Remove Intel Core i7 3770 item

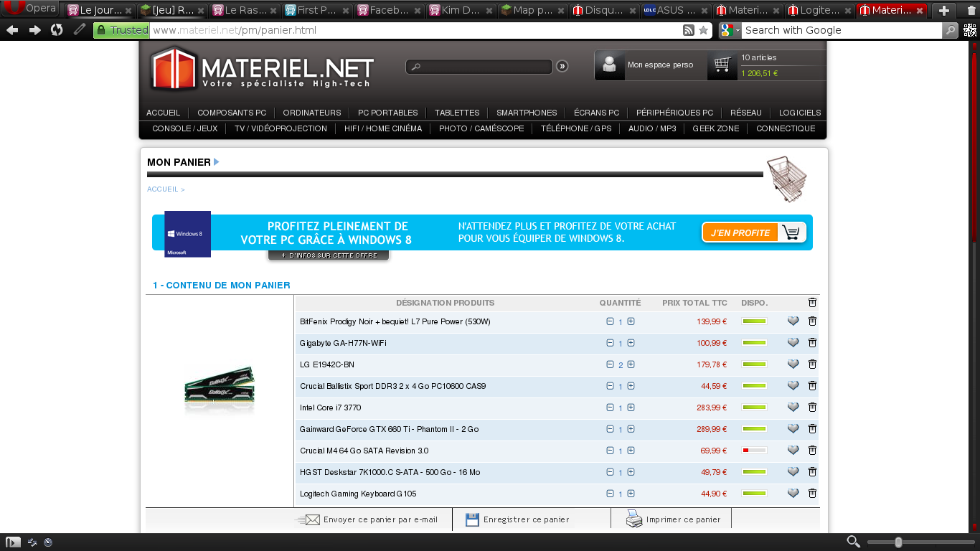[x=812, y=408]
